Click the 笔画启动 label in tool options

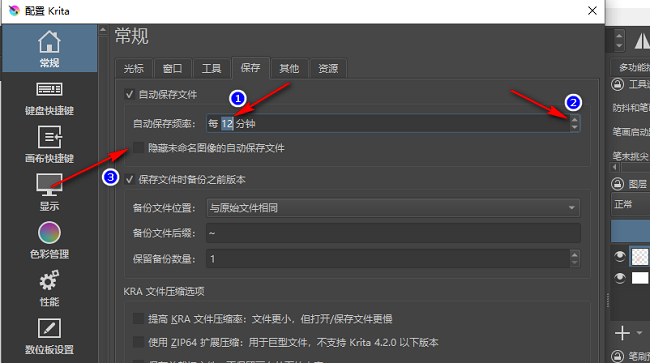pyautogui.click(x=631, y=132)
